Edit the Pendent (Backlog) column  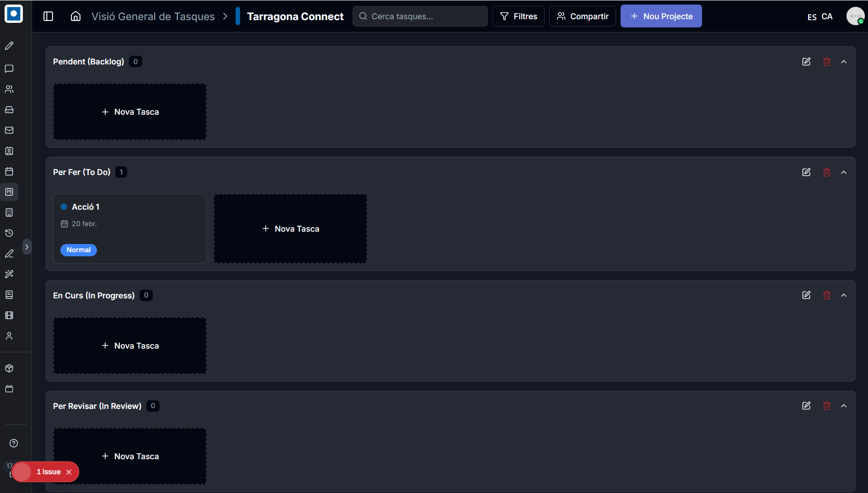(806, 62)
